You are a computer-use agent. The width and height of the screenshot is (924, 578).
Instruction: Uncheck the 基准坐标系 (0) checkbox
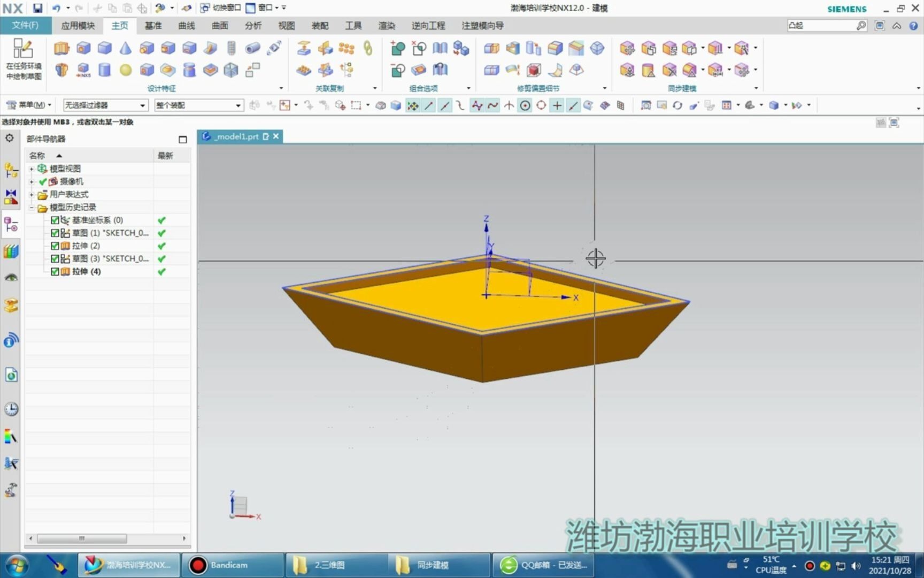55,219
